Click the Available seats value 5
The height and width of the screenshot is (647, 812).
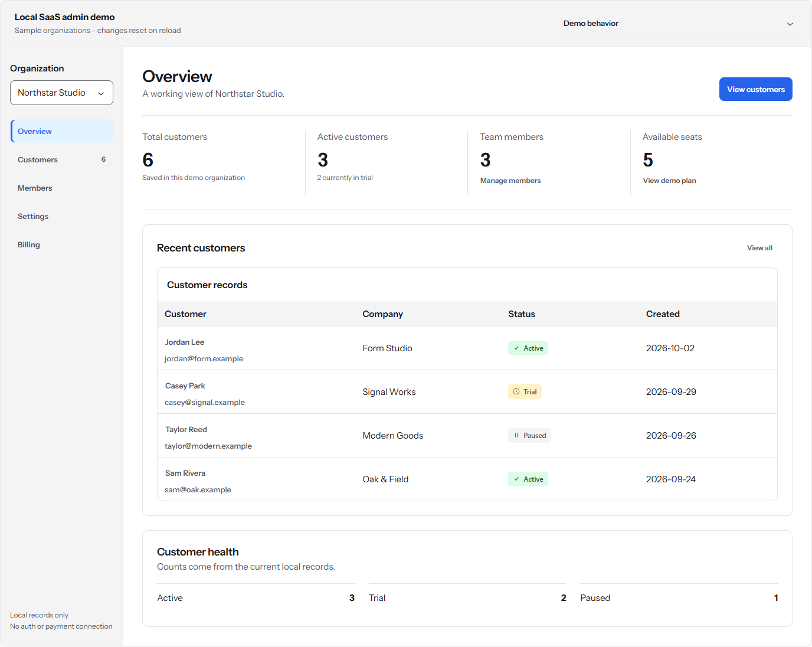pos(648,160)
